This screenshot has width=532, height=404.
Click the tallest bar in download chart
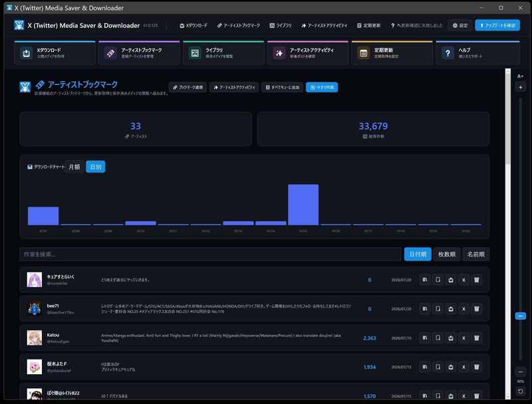click(303, 205)
